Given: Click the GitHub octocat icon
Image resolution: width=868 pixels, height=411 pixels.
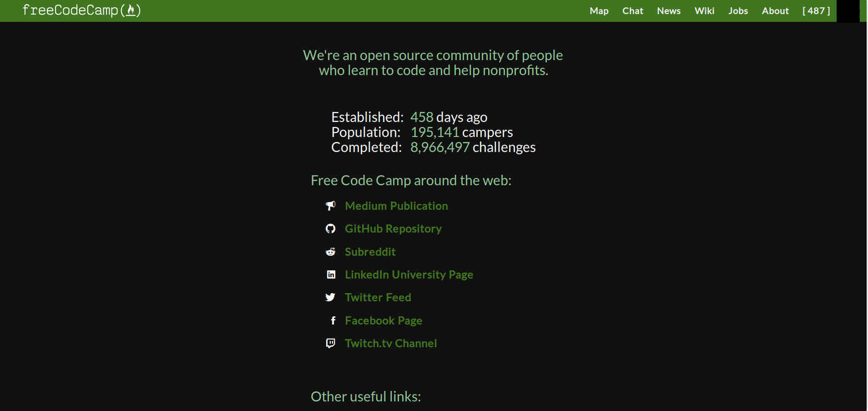Looking at the screenshot, I should coord(331,228).
